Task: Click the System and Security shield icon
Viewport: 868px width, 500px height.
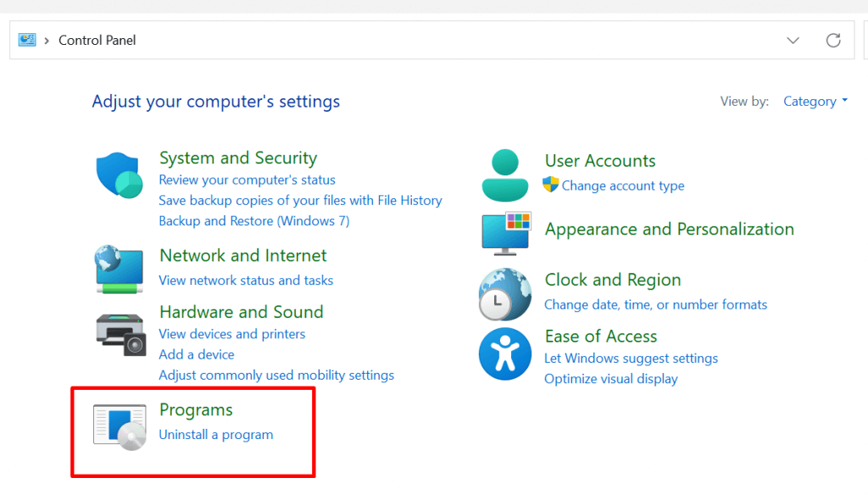Action: pos(118,175)
